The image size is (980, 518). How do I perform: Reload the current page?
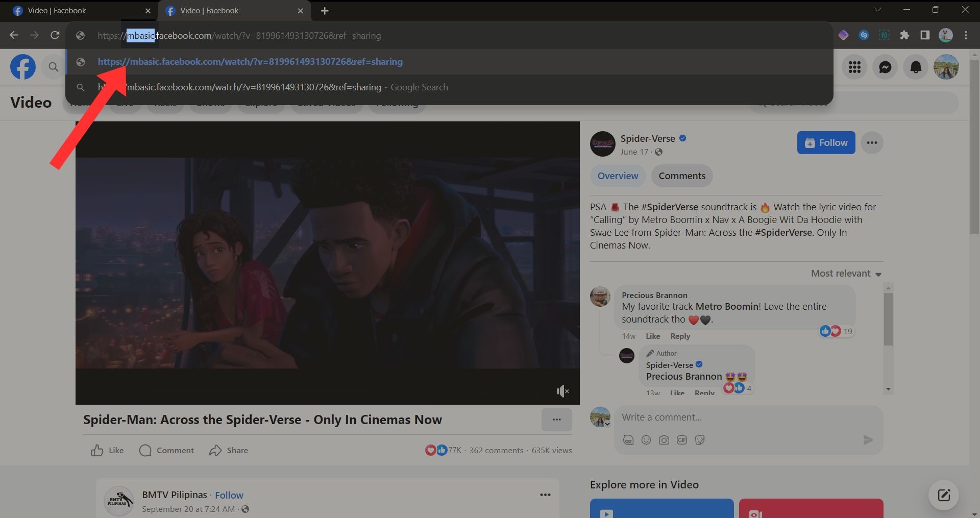55,35
